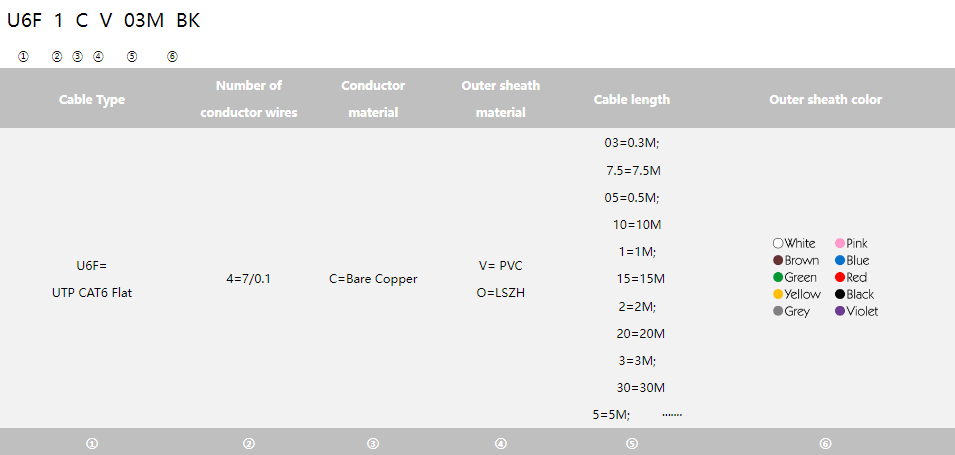
Task: Select the green color dot
Action: tap(778, 277)
